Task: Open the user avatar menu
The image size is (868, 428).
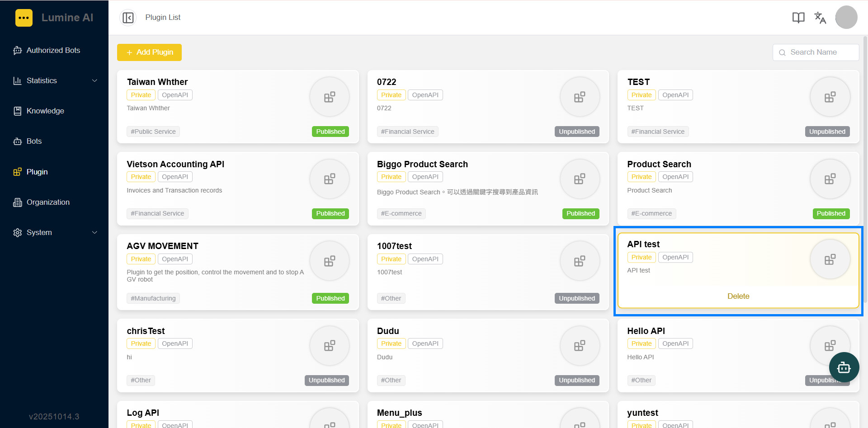Action: 846,18
